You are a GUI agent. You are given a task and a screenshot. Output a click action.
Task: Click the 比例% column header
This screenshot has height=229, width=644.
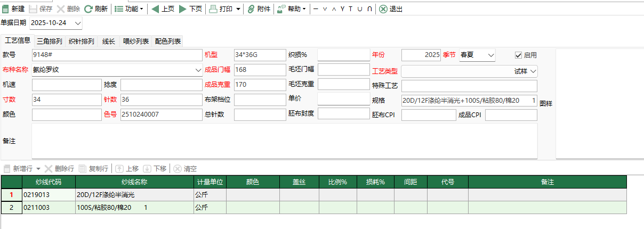[338, 182]
